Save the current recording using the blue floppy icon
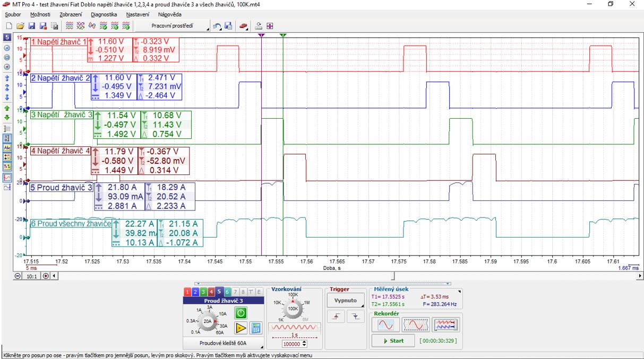This screenshot has height=359, width=644. tap(31, 26)
